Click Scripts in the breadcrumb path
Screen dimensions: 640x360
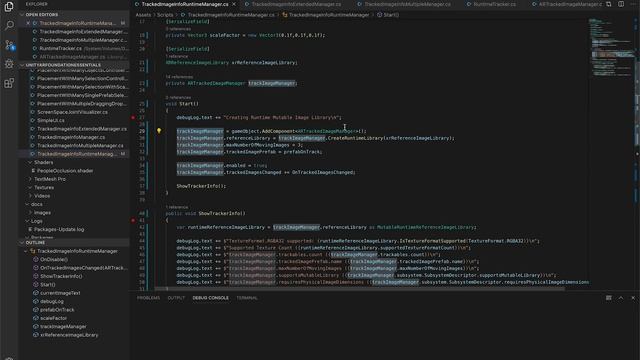click(165, 15)
